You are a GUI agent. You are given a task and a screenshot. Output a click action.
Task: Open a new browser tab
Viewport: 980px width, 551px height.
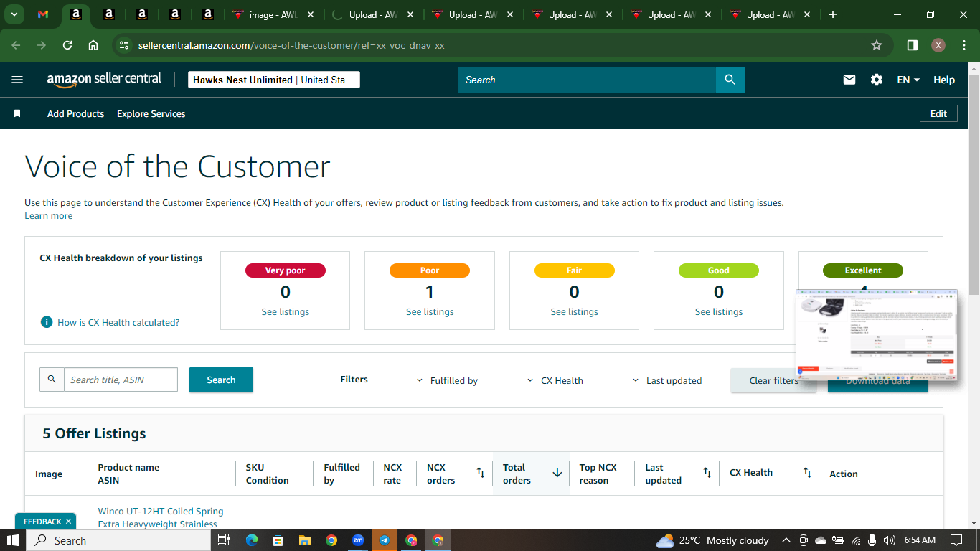(x=833, y=14)
